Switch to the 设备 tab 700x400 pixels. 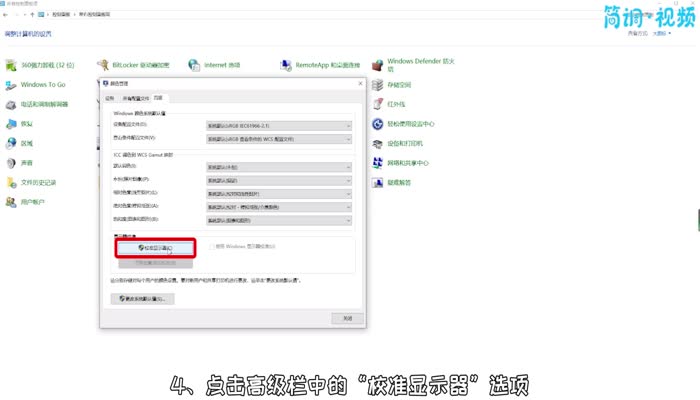click(110, 98)
